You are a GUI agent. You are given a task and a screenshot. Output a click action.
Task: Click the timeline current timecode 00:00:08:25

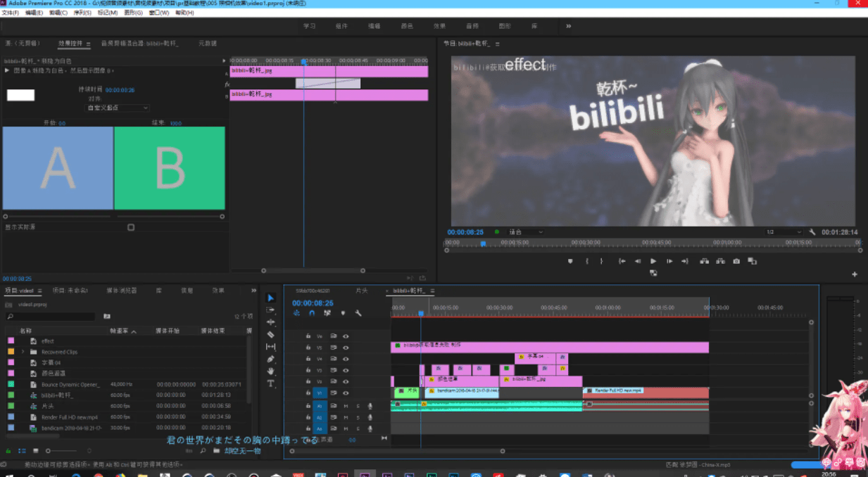click(313, 303)
